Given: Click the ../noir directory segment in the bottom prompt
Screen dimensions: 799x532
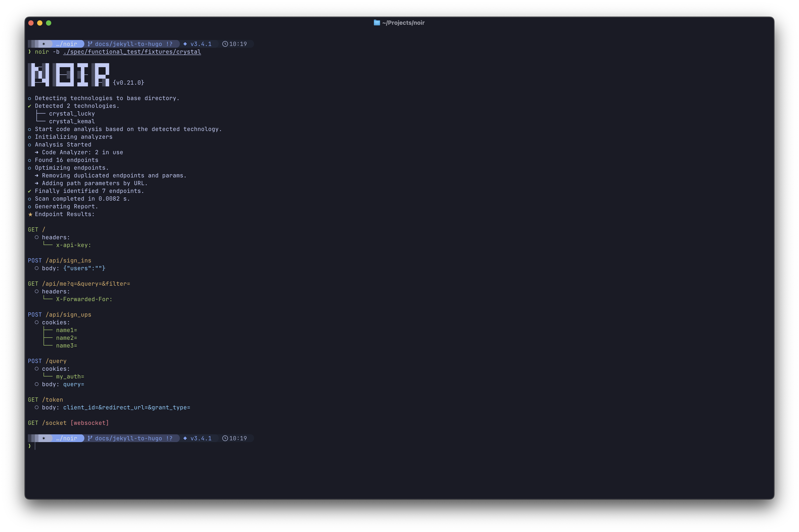Looking at the screenshot, I should coord(67,438).
